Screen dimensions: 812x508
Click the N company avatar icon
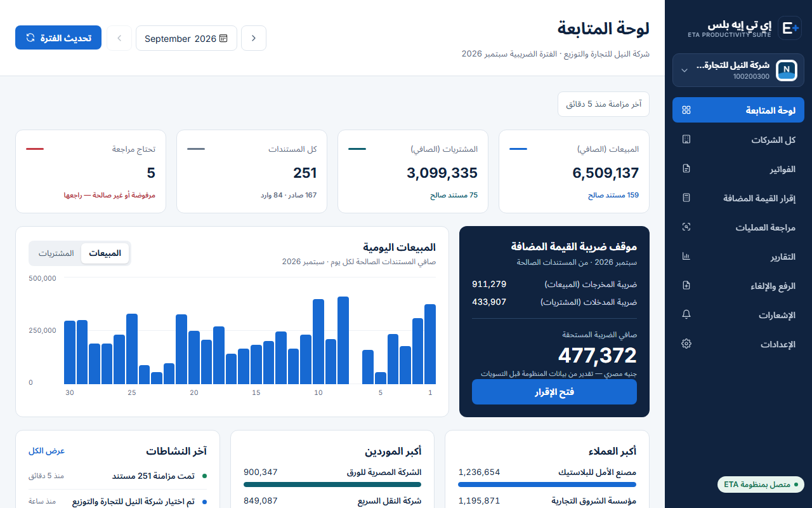point(787,70)
